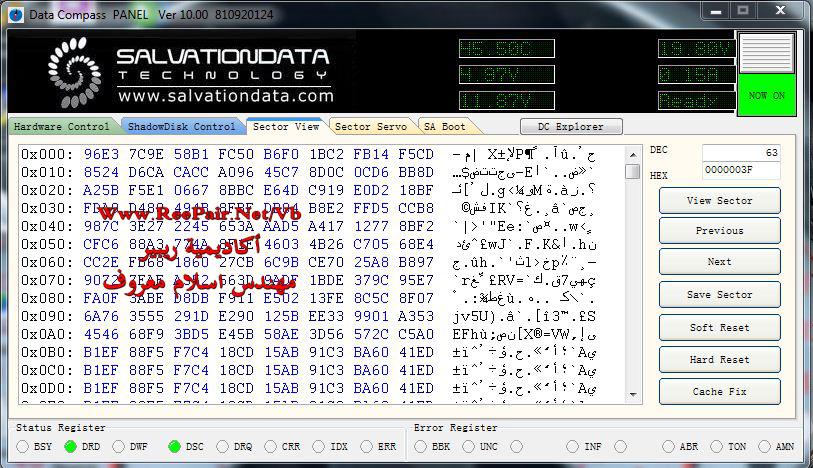The height and width of the screenshot is (468, 813).
Task: Toggle the DRD status register indicator
Action: (x=70, y=447)
